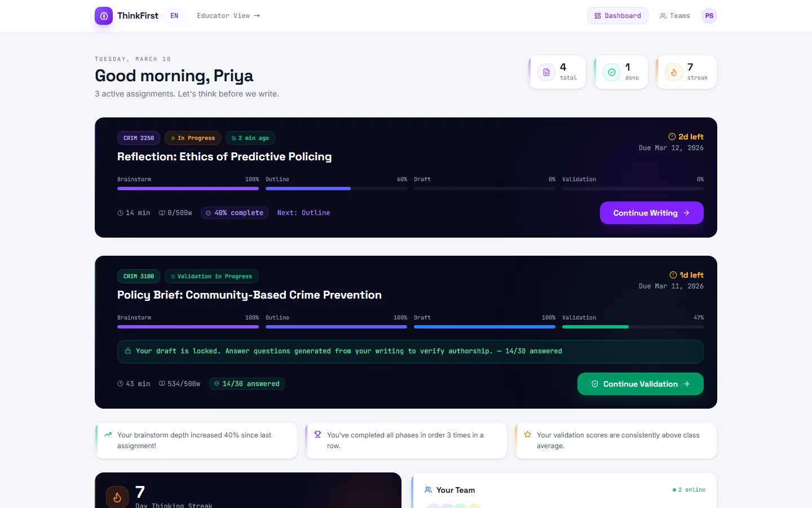
Task: Click the streak flame icon in stats
Action: [674, 72]
